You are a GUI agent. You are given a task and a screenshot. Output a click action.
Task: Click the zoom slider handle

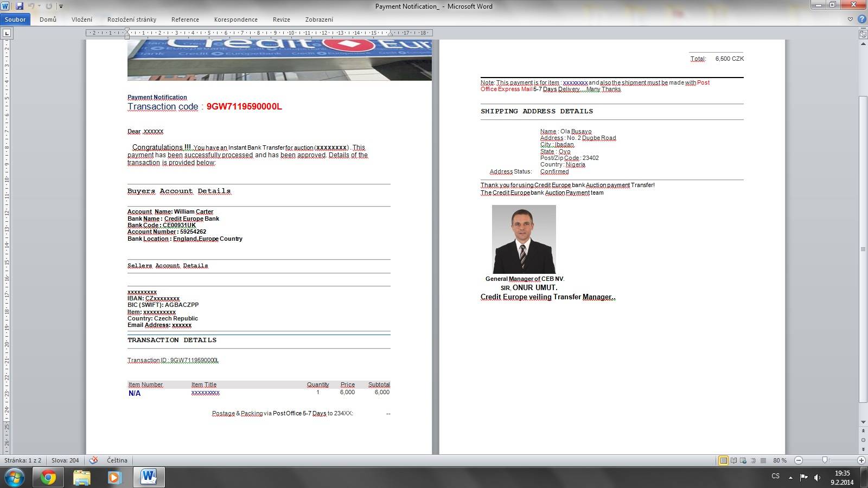pos(825,460)
